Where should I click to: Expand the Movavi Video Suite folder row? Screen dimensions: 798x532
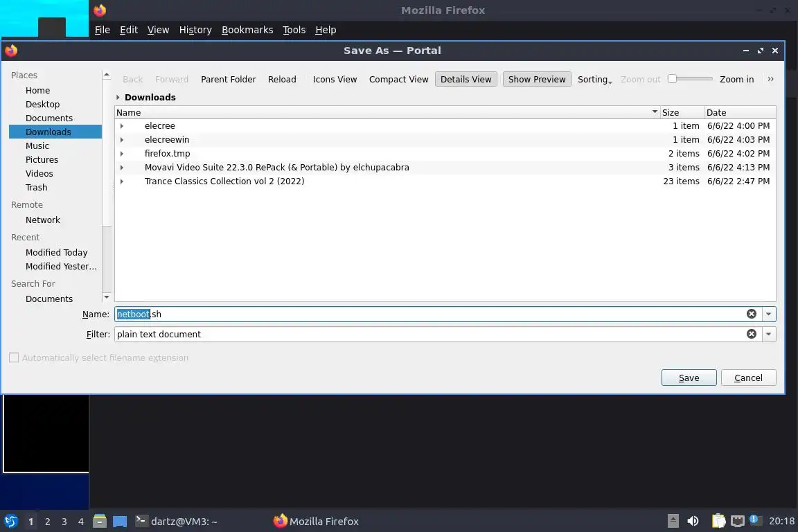pyautogui.click(x=122, y=167)
